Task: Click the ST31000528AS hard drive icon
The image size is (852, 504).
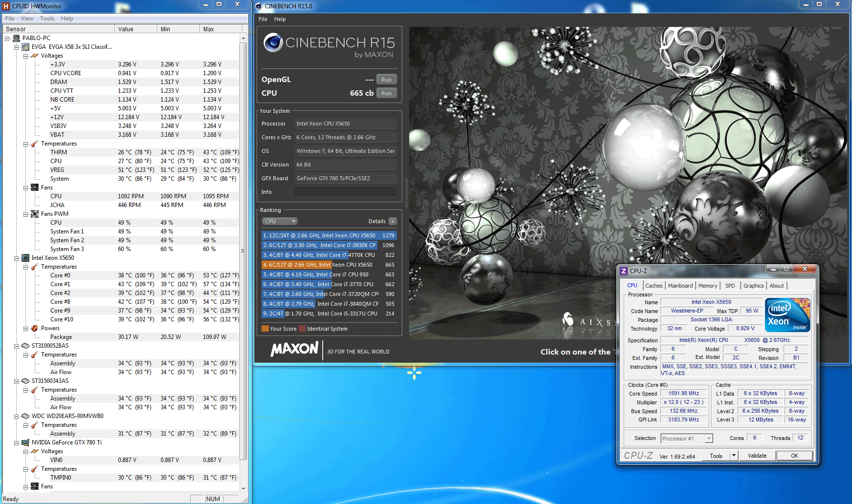Action: pyautogui.click(x=25, y=346)
